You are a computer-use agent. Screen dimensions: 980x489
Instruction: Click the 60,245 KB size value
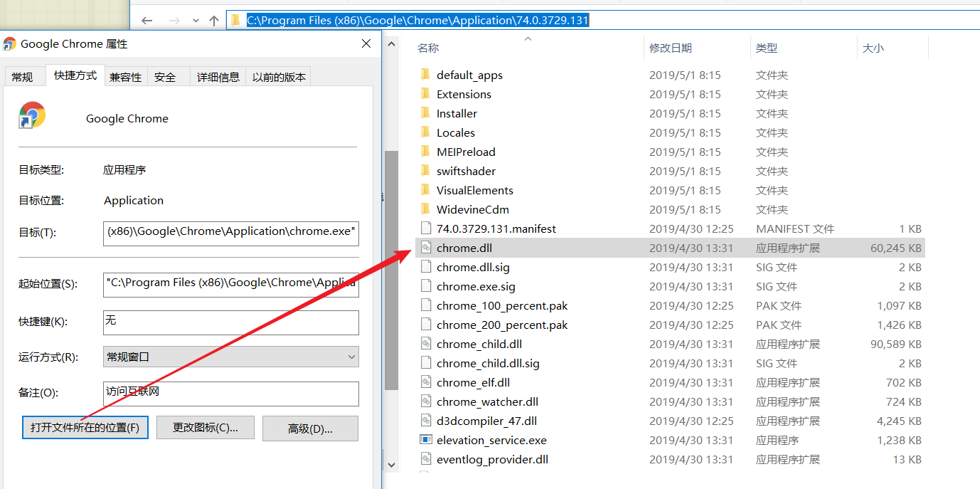(x=896, y=248)
